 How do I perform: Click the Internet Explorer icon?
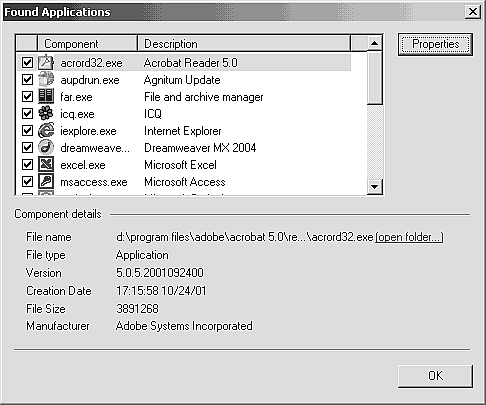[x=46, y=130]
